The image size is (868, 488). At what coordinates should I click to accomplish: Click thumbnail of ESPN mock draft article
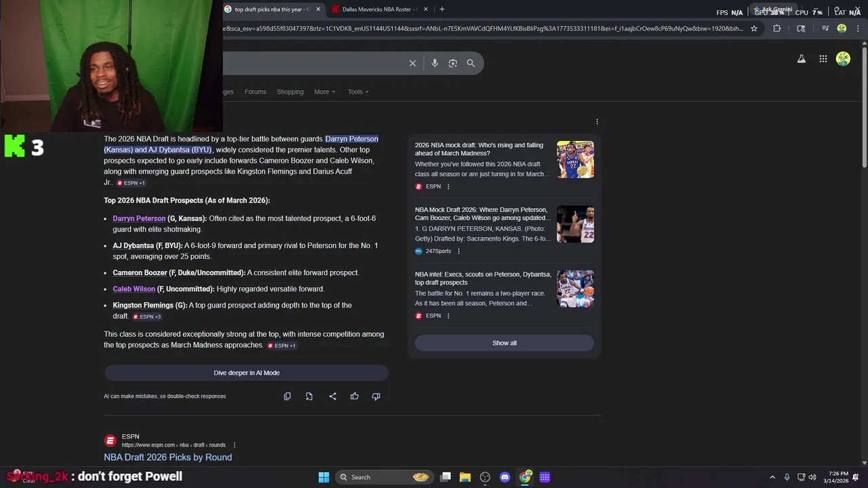click(x=575, y=159)
